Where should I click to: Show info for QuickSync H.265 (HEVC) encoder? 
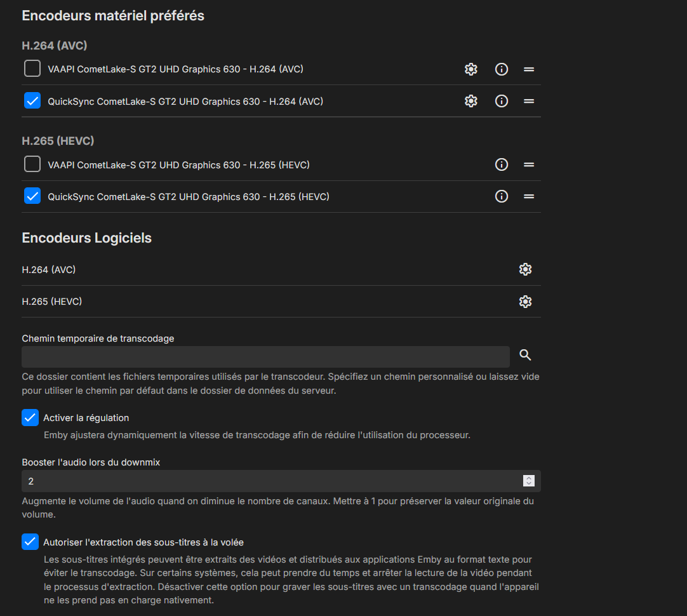502,196
